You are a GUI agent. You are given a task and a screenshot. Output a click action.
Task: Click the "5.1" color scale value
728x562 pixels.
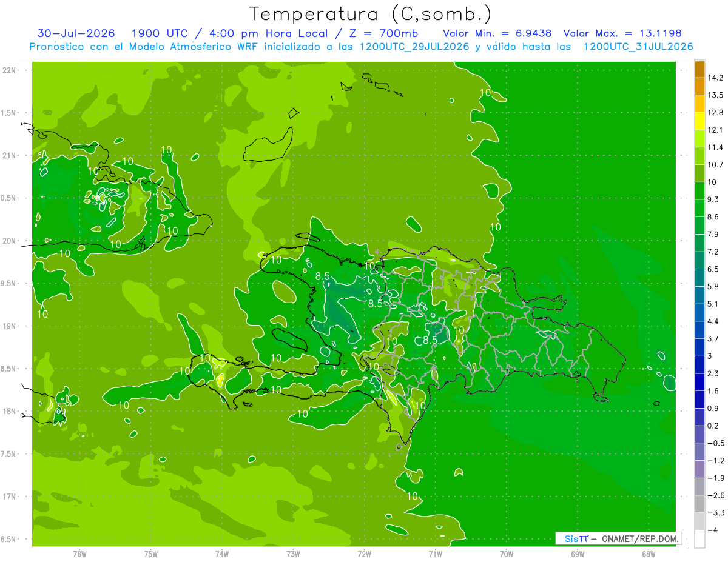click(x=714, y=304)
